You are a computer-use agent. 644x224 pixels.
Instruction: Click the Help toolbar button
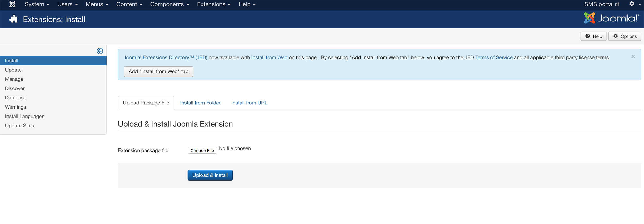tap(594, 36)
